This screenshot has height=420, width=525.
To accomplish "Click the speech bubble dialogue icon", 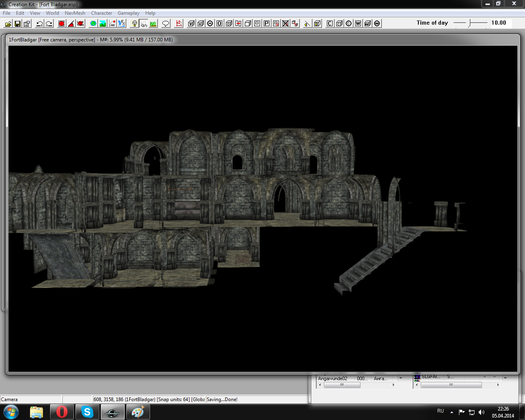I will coord(166,23).
